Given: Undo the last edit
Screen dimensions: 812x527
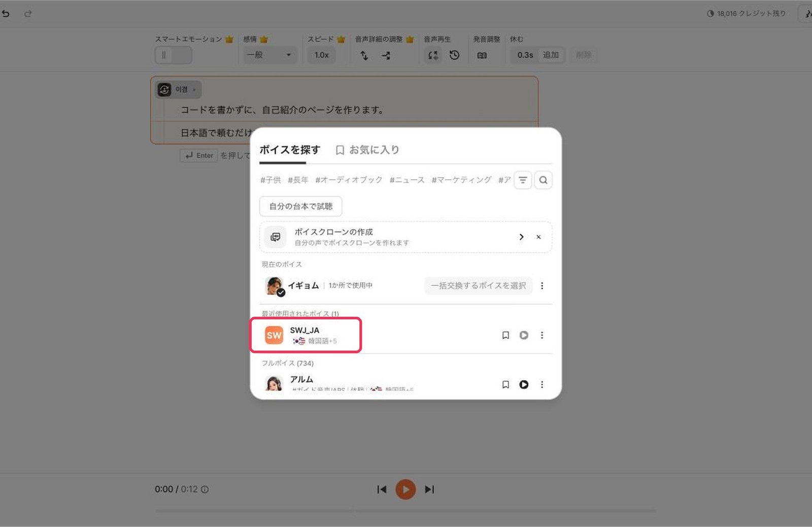Looking at the screenshot, I should [x=6, y=14].
